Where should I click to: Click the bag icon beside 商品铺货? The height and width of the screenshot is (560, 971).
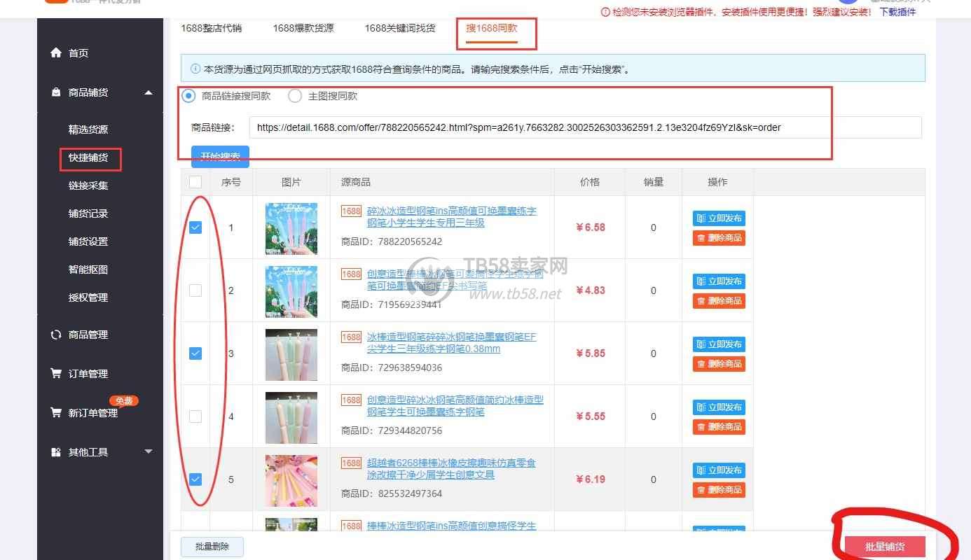(56, 92)
